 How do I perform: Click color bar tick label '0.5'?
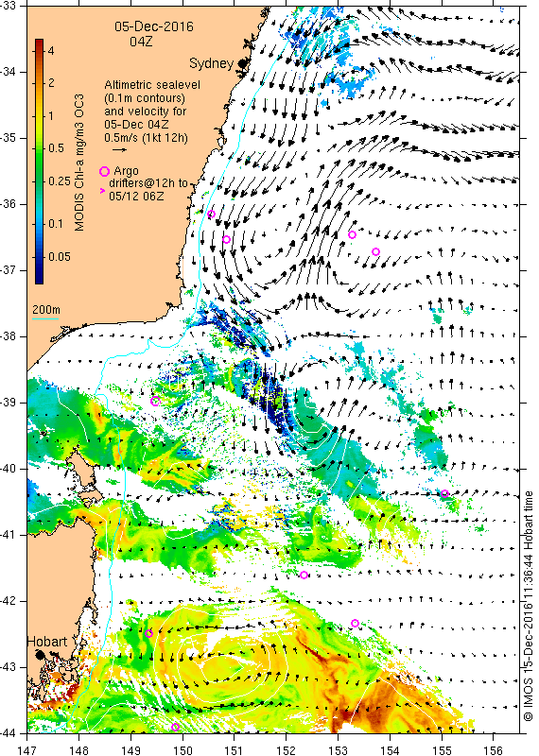coord(56,148)
